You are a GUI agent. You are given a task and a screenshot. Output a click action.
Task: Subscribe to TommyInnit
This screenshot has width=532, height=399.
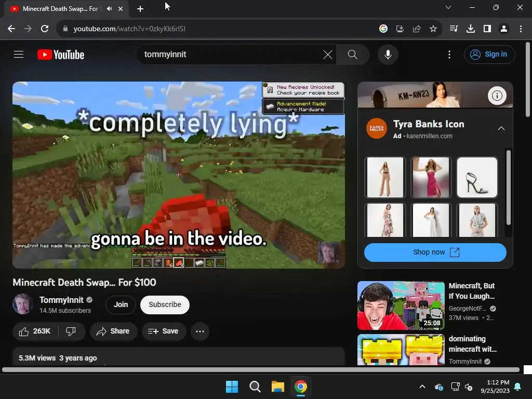coord(165,304)
